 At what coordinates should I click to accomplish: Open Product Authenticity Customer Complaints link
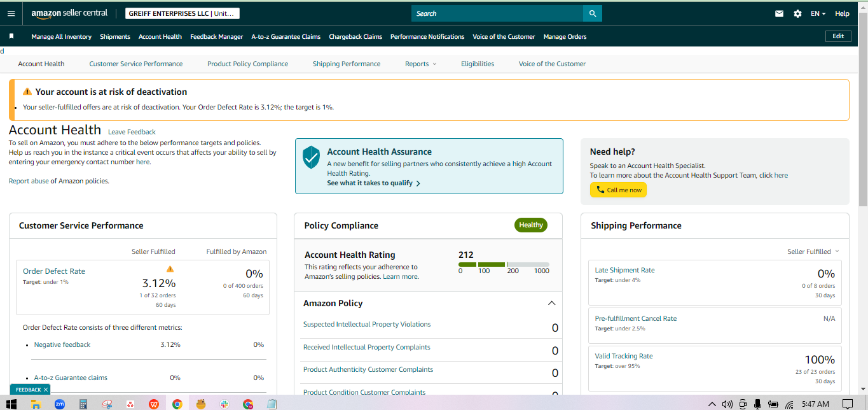coord(368,369)
